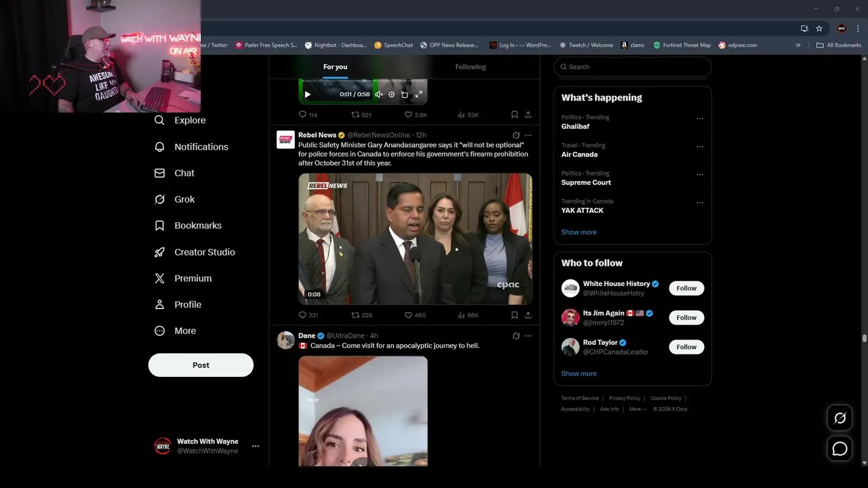Open SpeechChat bookmark in bookmarks bar
The height and width of the screenshot is (488, 868).
pyautogui.click(x=393, y=45)
